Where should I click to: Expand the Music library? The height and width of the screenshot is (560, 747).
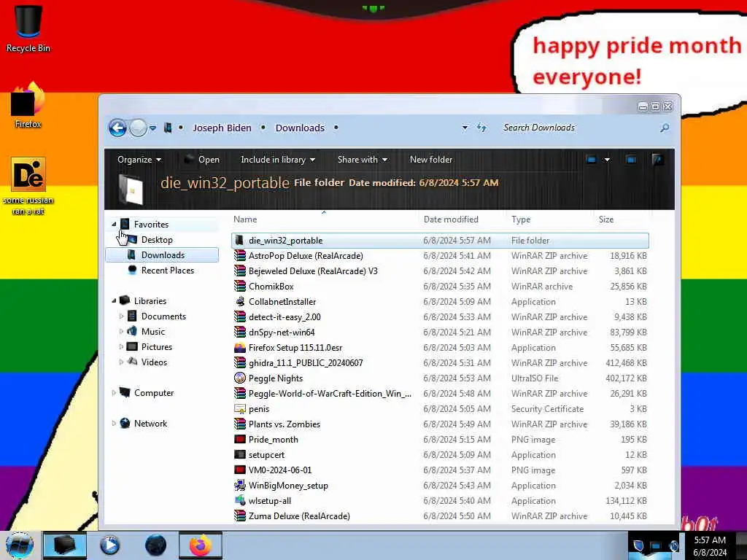tap(121, 332)
